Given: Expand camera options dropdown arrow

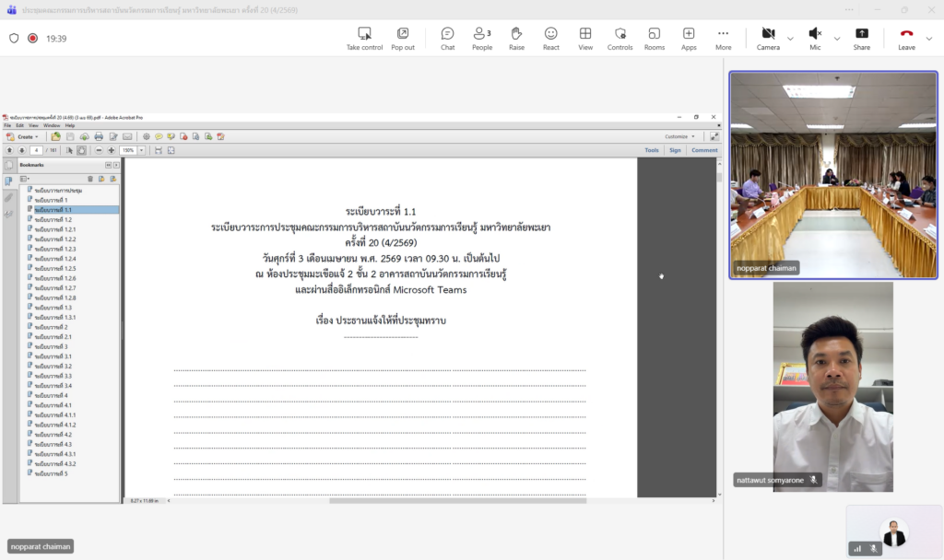Looking at the screenshot, I should point(790,39).
